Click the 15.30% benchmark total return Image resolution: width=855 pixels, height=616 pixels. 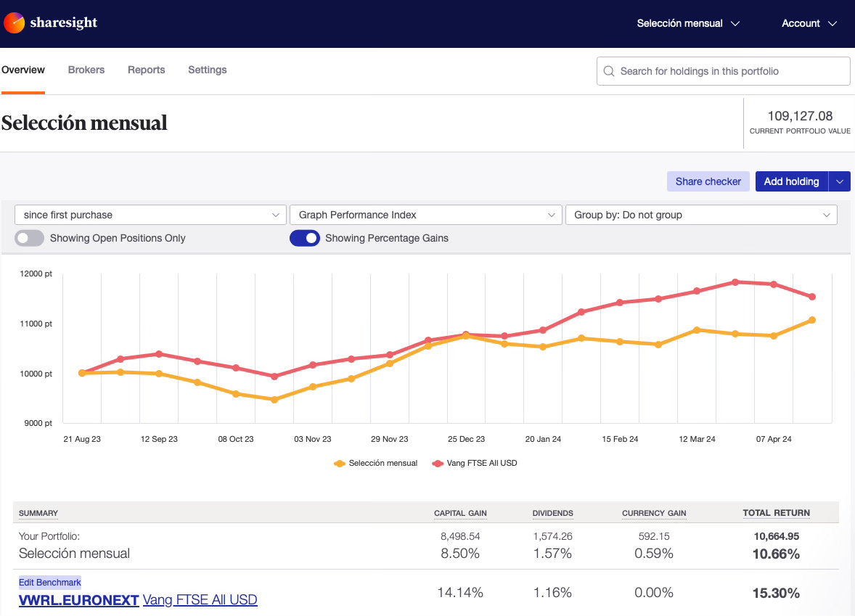776,593
